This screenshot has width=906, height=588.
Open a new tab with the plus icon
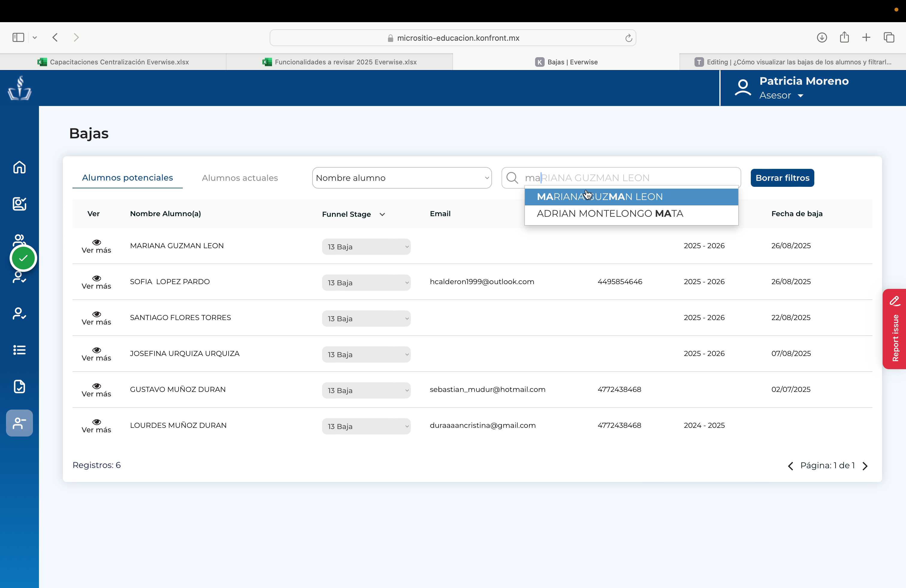(x=866, y=37)
